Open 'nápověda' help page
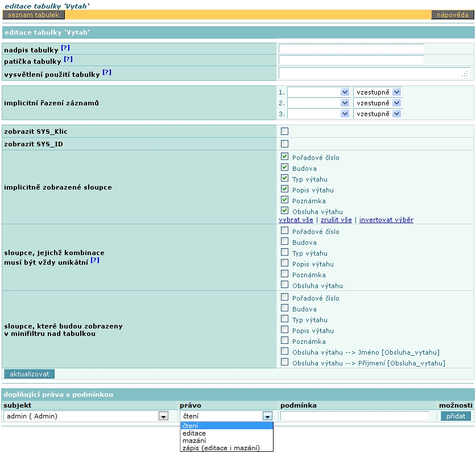The width and height of the screenshot is (476, 452). coord(452,15)
